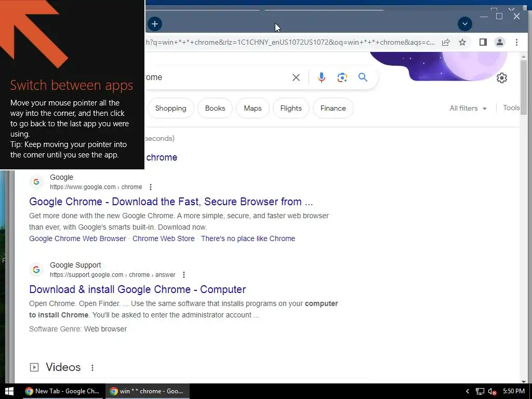Open the clock showing 5:50 PM

514,391
